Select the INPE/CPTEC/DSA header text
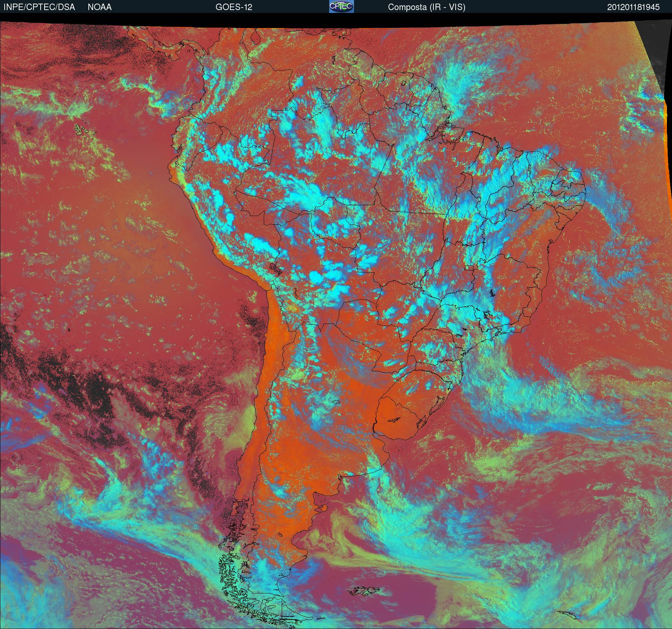This screenshot has height=629, width=672. click(x=39, y=7)
